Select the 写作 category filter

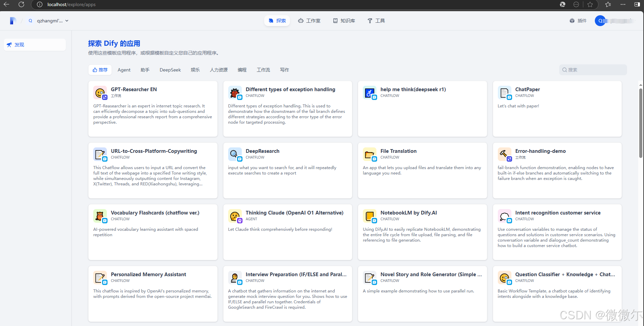click(285, 70)
